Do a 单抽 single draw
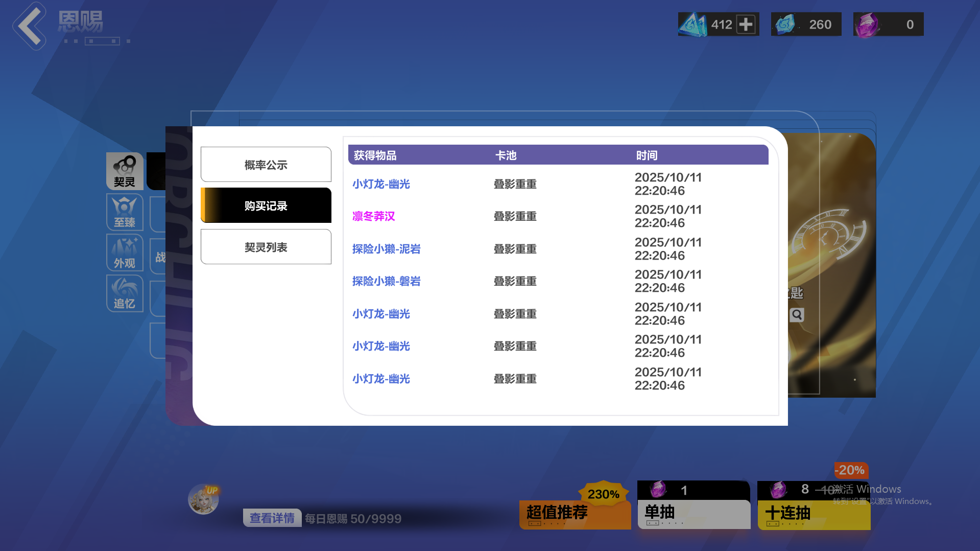 [x=694, y=505]
